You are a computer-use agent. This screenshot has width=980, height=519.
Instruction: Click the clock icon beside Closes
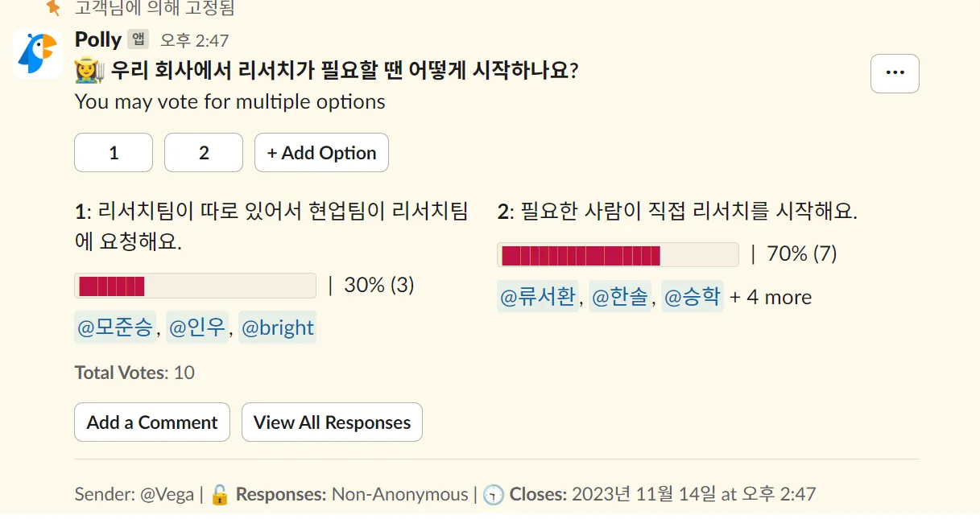[494, 494]
